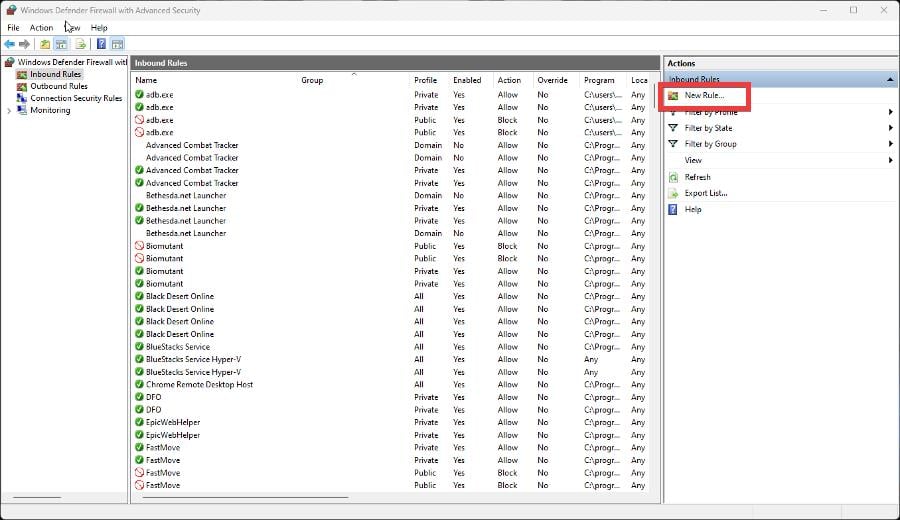Click the Forward arrow in the toolbar

[x=24, y=44]
